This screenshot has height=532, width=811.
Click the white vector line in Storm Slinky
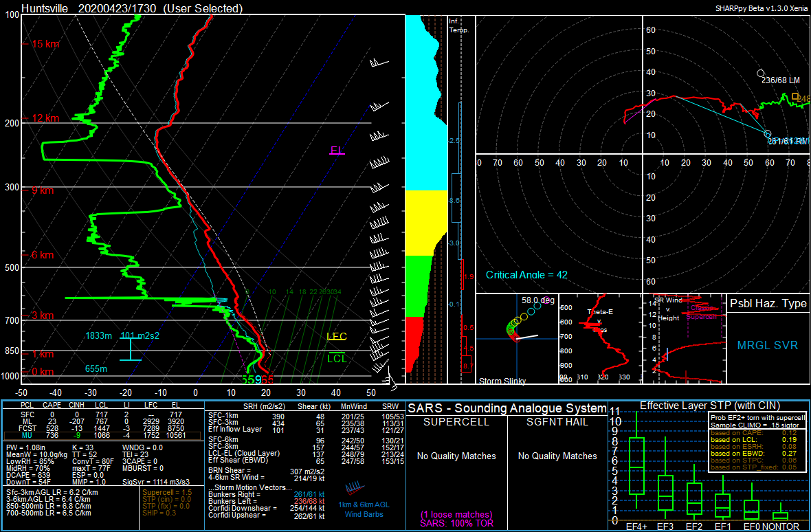(527, 337)
